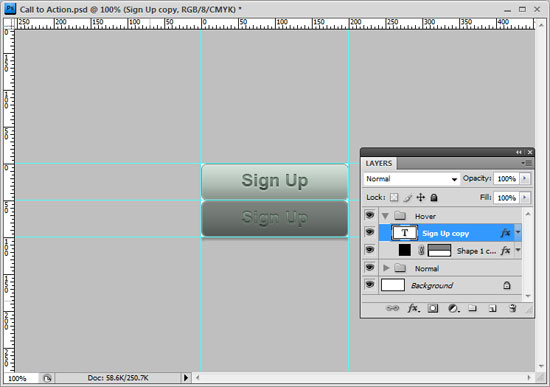This screenshot has height=387, width=550.
Task: Click the Opacity 100% value field
Action: pyautogui.click(x=507, y=179)
